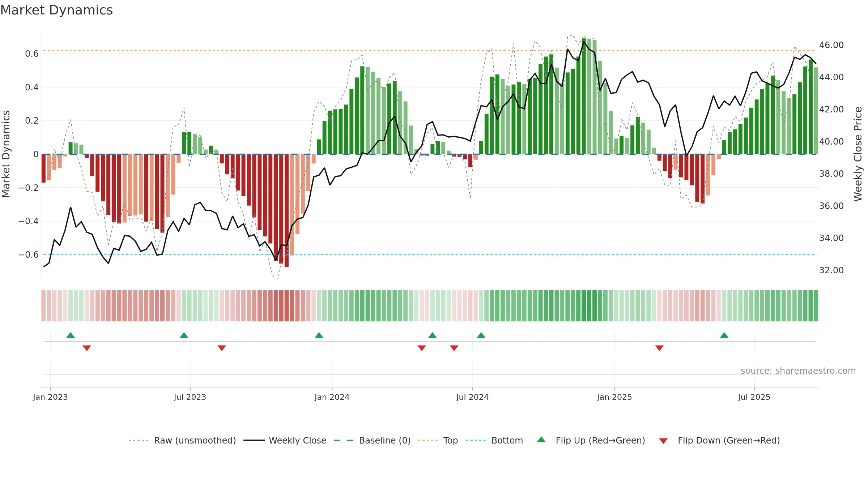The image size is (868, 488).
Task: Click the vertical Market Dynamics axis title
Action: pos(6,154)
